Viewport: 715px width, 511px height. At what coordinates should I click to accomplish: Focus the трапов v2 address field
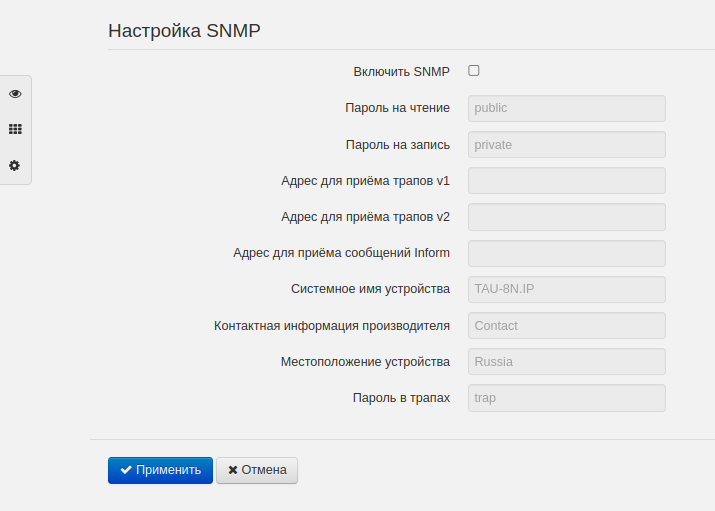566,217
